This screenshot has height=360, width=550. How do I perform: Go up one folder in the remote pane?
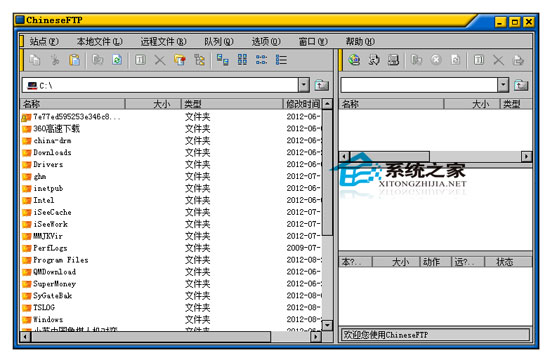(521, 85)
